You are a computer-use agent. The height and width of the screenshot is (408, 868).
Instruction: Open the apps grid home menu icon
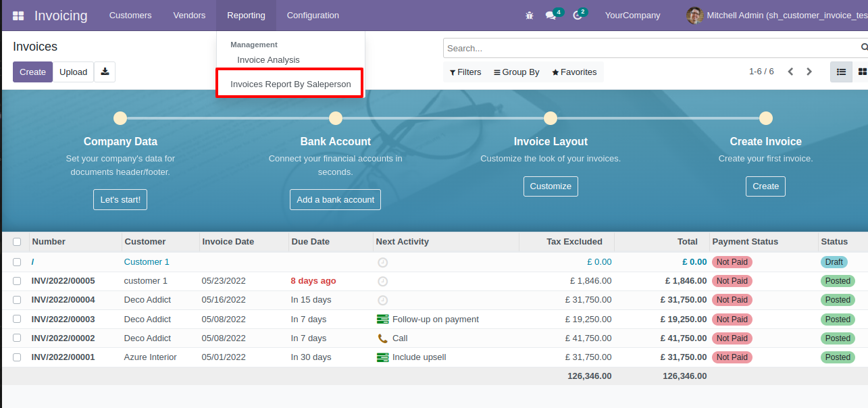point(18,16)
